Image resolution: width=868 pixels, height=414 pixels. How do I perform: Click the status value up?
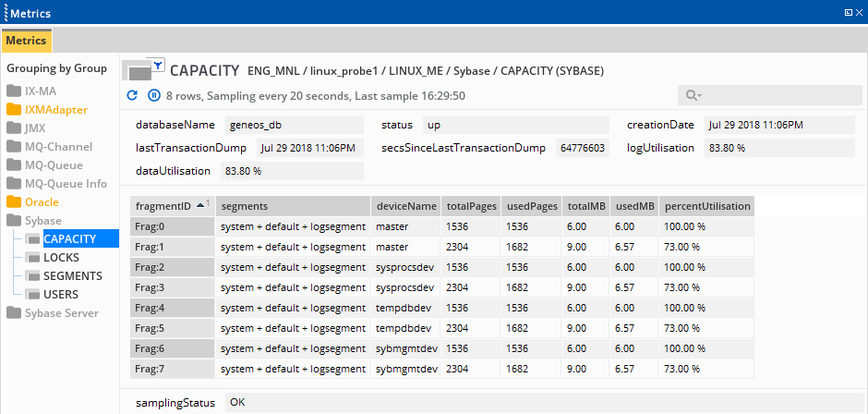[516, 126]
